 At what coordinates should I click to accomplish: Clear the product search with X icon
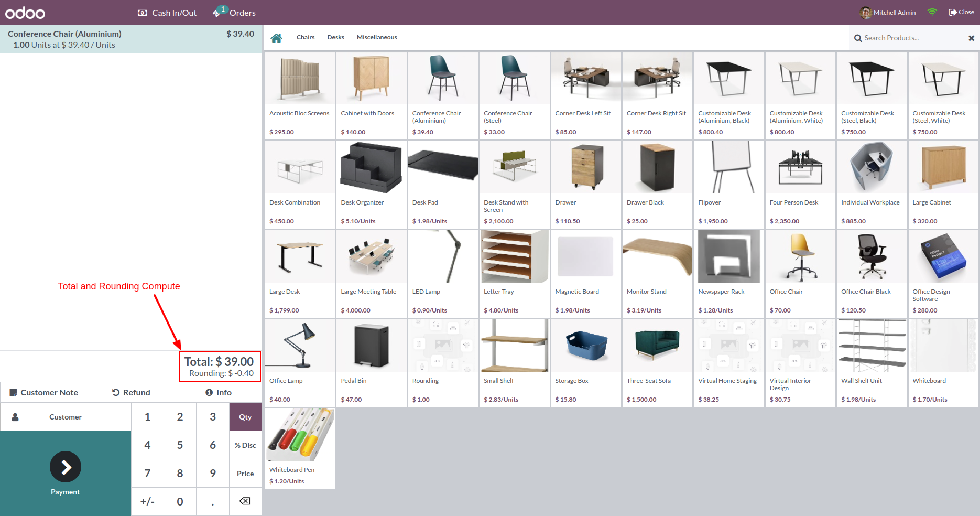(x=971, y=38)
